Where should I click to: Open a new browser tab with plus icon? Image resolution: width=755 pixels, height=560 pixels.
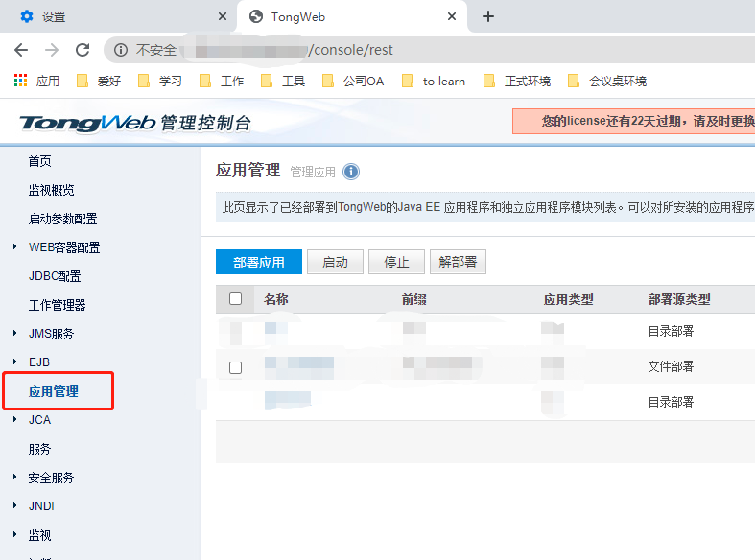(488, 16)
